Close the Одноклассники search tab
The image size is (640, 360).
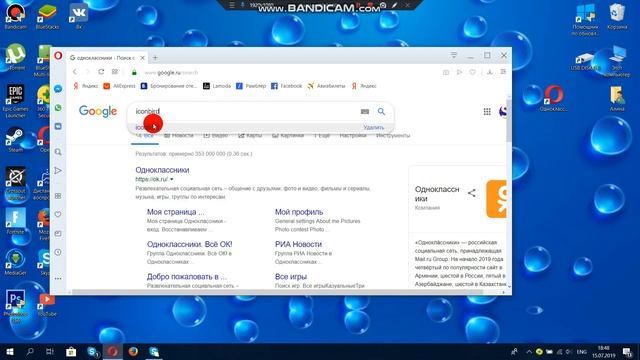coord(142,58)
